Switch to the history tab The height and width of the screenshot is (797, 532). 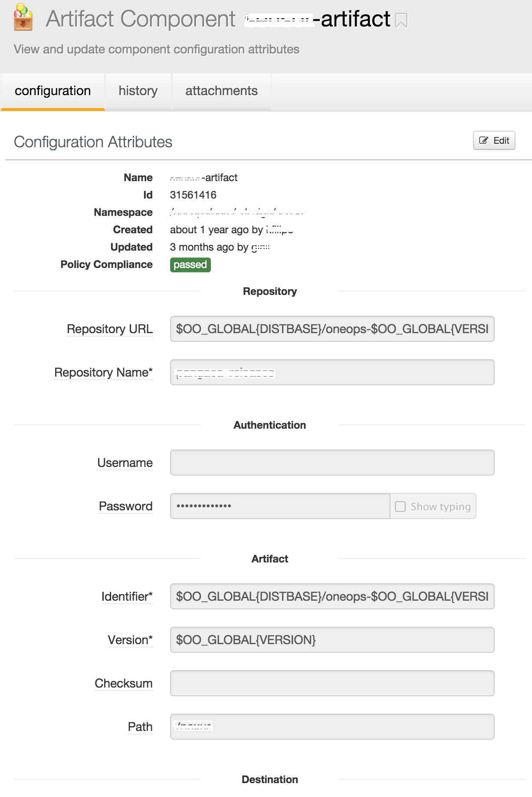coord(138,91)
